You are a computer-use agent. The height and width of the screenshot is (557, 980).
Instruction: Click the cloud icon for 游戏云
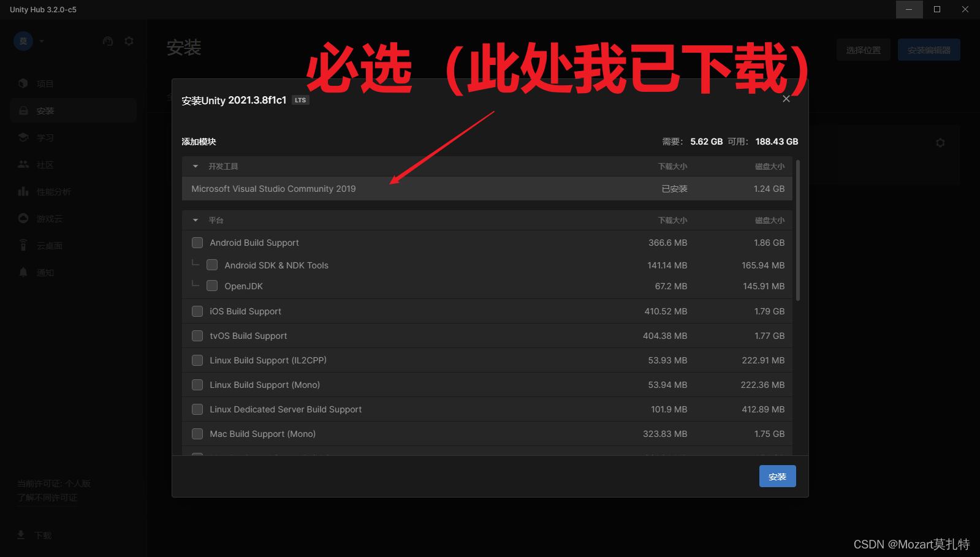click(x=23, y=218)
